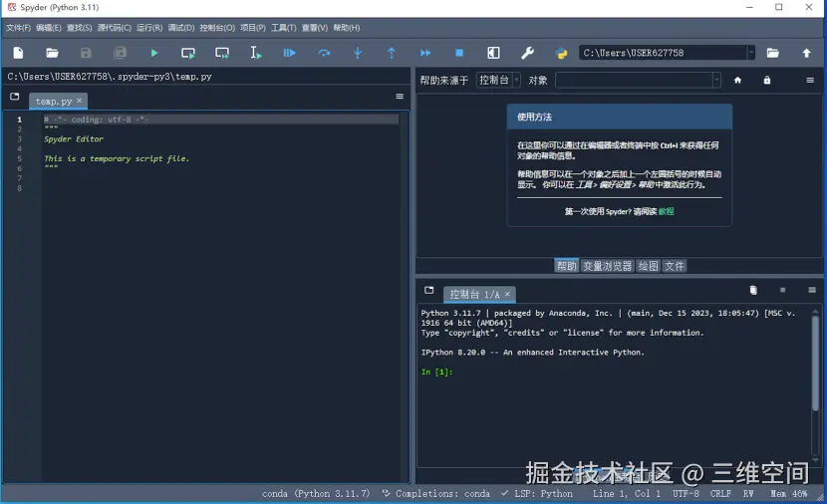Viewport: 827px width, 504px height.
Task: Go to help pane home icon
Action: coord(738,80)
